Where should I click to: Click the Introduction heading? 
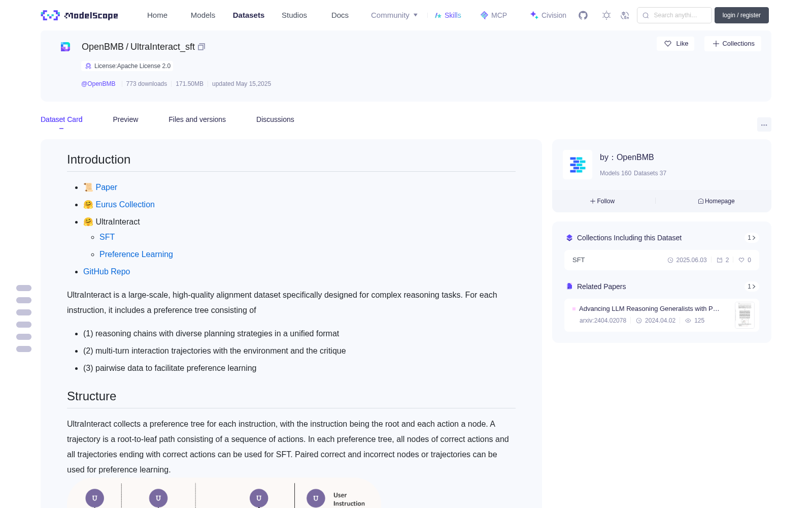click(98, 160)
